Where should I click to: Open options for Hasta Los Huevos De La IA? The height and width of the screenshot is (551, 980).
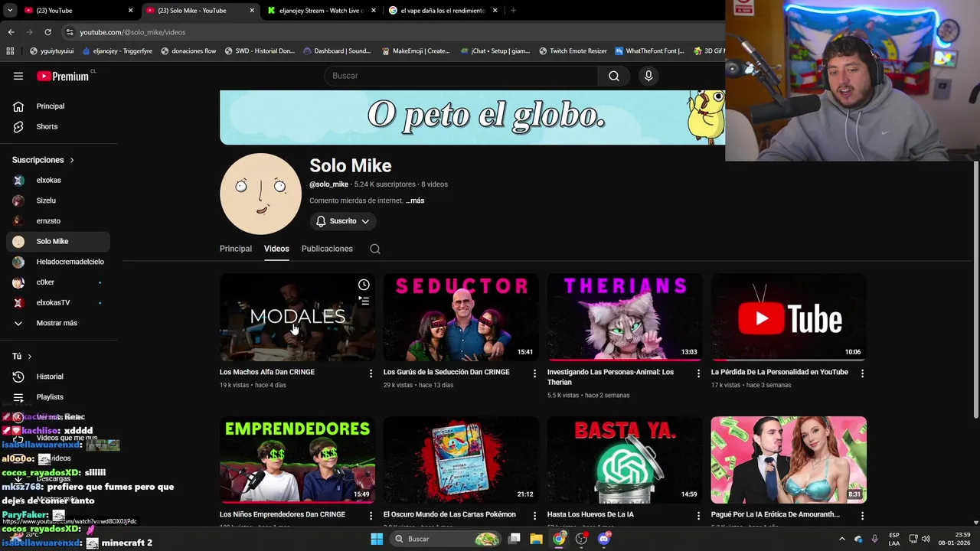pos(698,516)
